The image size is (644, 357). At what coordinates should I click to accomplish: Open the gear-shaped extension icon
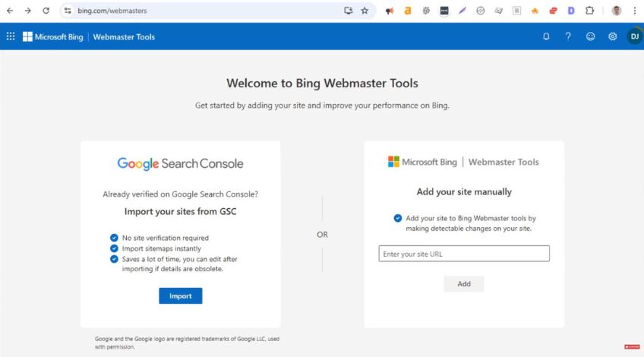(426, 11)
